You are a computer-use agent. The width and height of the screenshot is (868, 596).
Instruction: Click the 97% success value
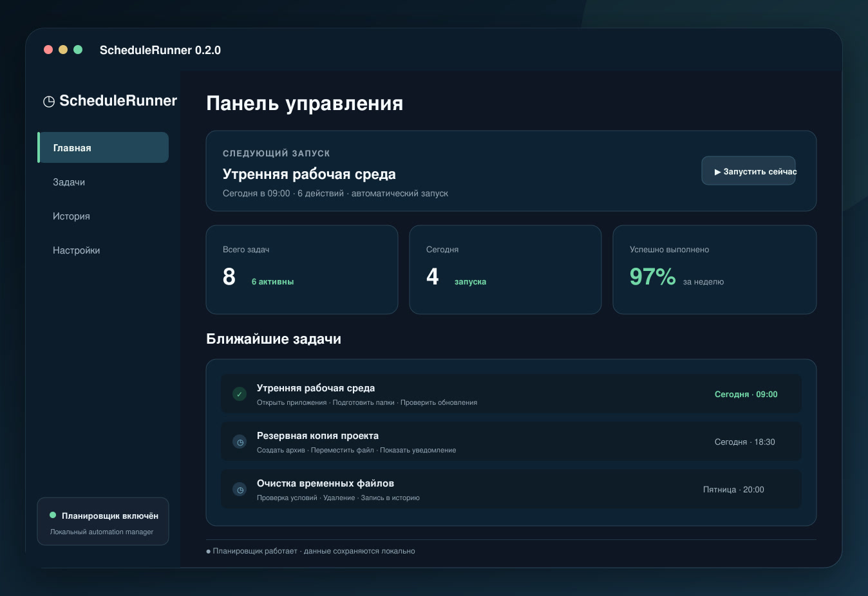coord(652,277)
